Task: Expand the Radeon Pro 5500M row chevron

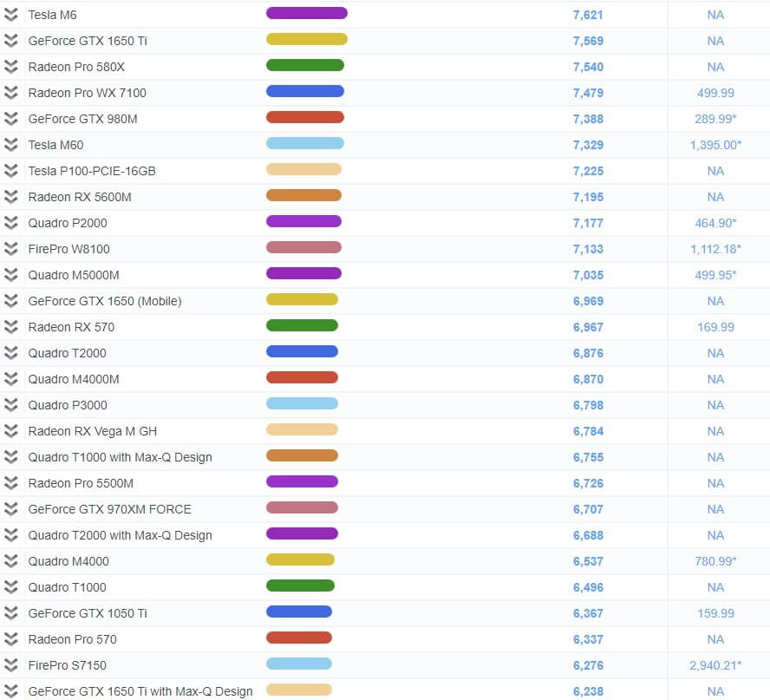Action: (x=10, y=483)
